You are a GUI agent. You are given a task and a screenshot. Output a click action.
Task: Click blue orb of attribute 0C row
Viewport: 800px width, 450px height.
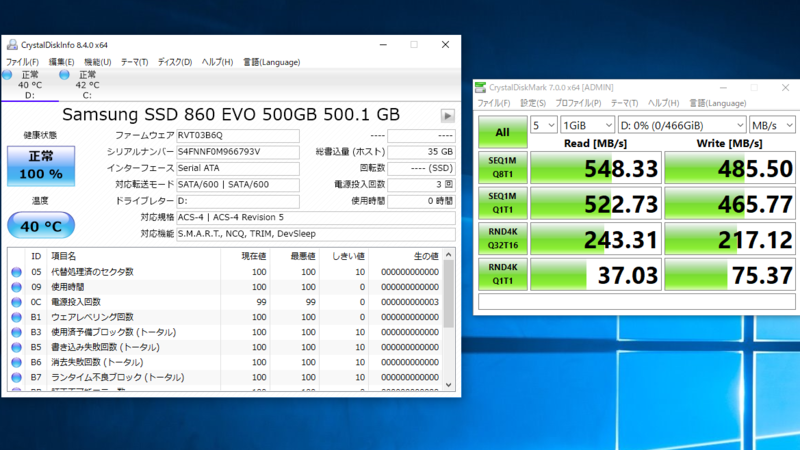pyautogui.click(x=16, y=302)
